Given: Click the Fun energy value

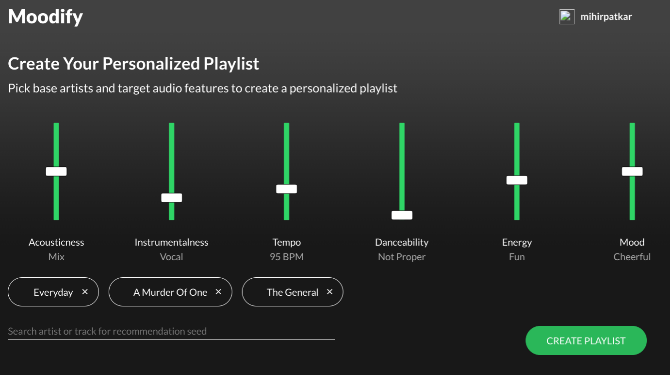Looking at the screenshot, I should coord(517,257).
